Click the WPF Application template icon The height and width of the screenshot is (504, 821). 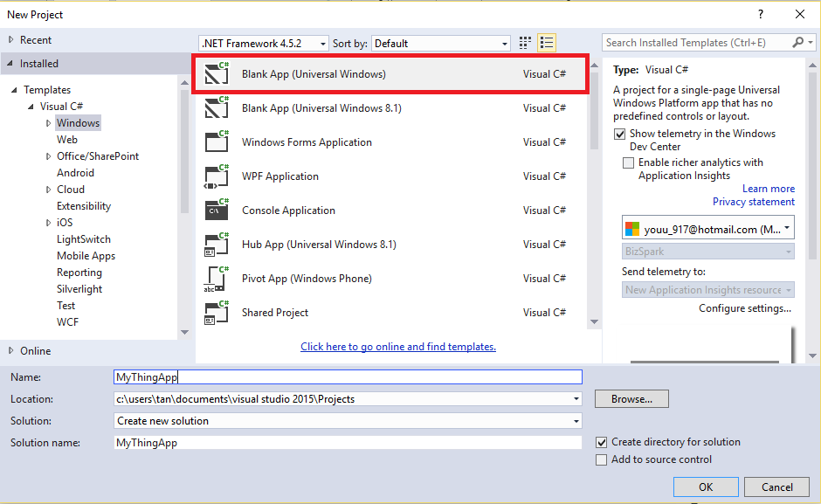coord(216,176)
